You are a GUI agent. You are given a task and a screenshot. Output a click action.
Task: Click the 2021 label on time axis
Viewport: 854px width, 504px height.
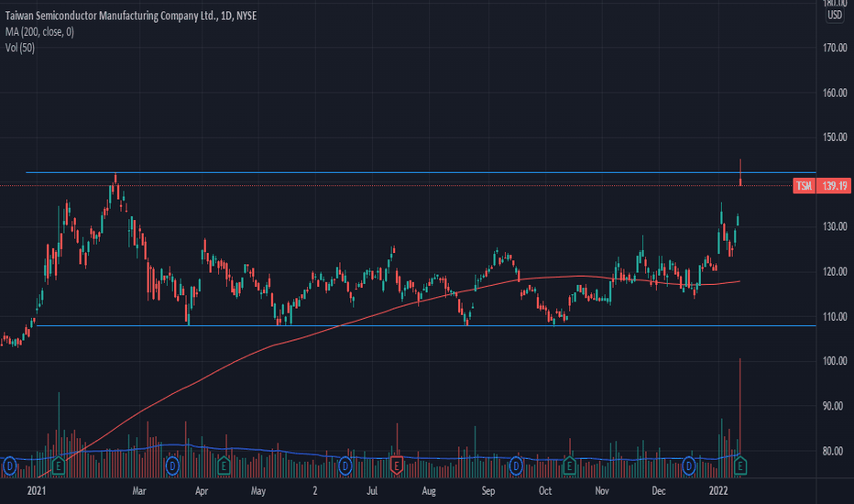point(37,491)
